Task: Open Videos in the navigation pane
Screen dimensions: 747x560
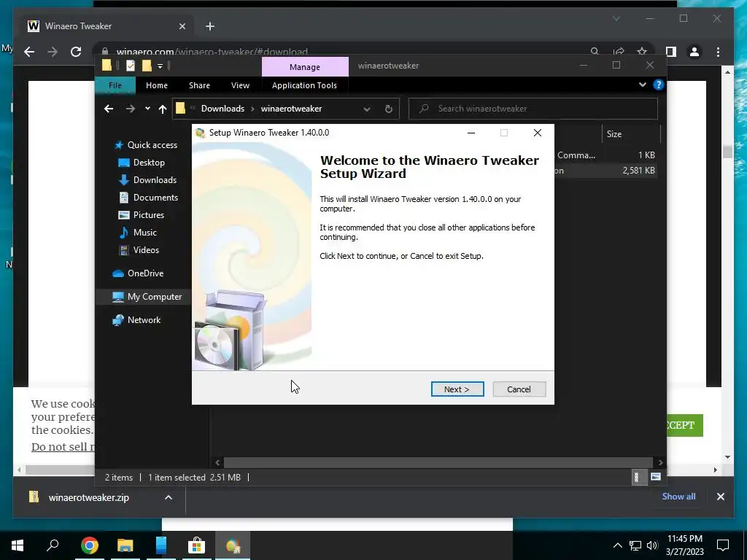Action: click(139, 250)
